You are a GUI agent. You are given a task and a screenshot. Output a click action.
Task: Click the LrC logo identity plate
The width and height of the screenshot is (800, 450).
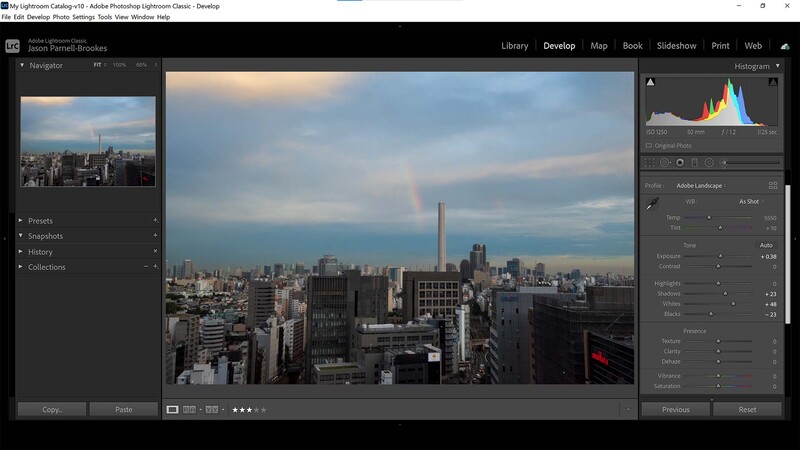click(12, 46)
